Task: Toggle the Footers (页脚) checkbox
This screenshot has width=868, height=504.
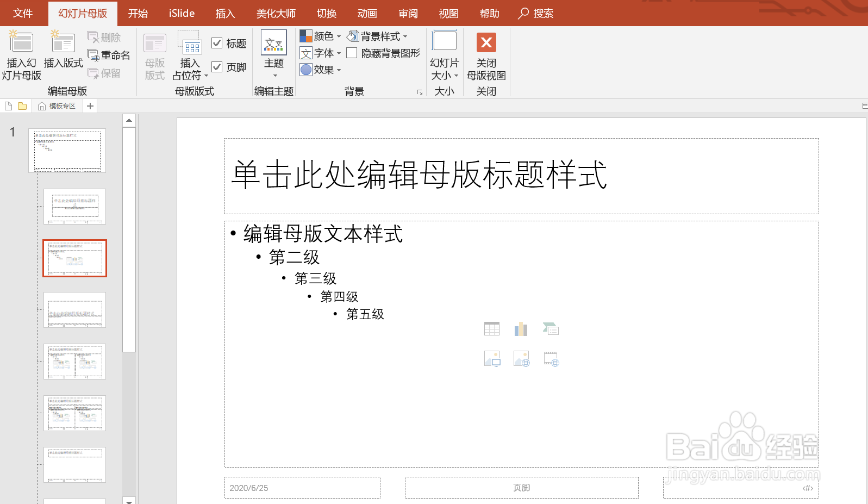Action: [217, 67]
